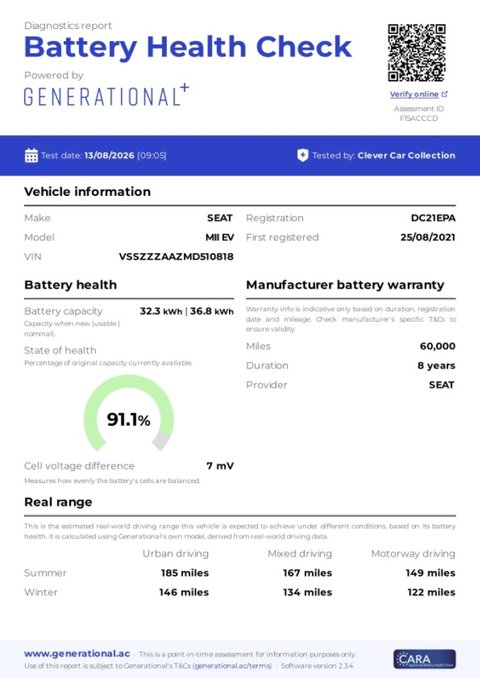The height and width of the screenshot is (679, 480).
Task: Select the VIN number VSSZZZAAZMD510818
Action: [x=176, y=257]
